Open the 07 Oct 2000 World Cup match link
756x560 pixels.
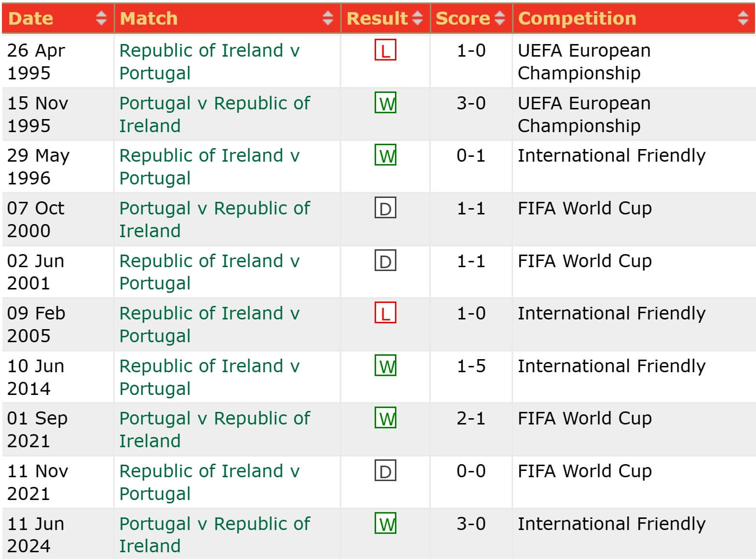click(x=214, y=219)
